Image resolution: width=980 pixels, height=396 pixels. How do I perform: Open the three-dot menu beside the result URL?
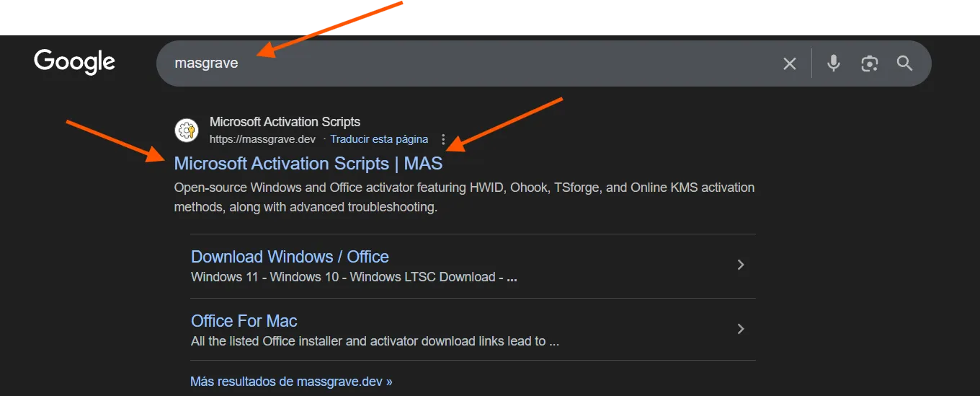tap(443, 139)
